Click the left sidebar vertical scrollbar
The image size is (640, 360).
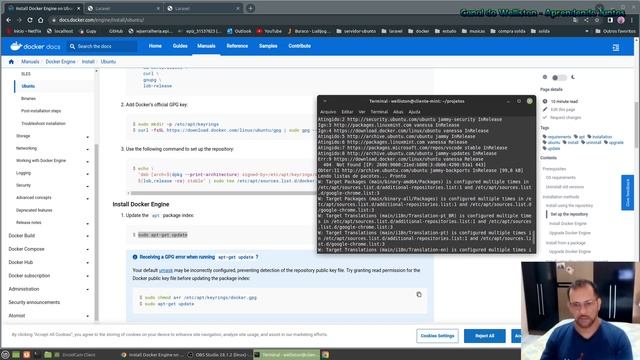tap(97, 232)
